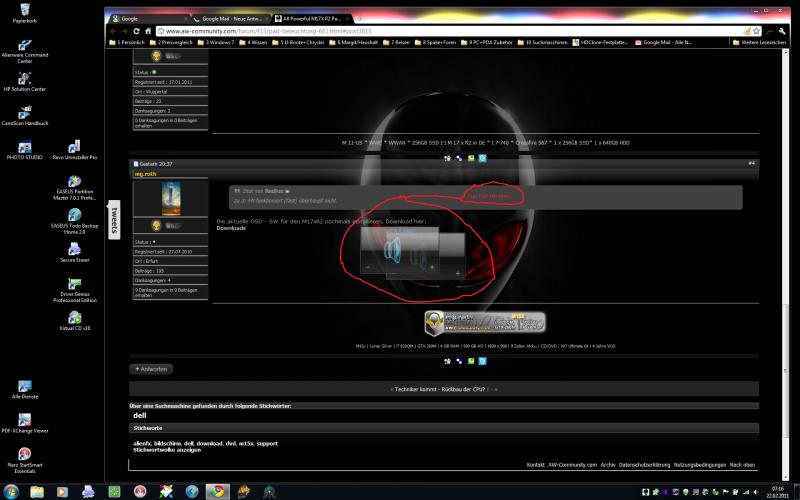Launch Secure Eraser from the desktop
Image resolution: width=800 pixels, height=500 pixels.
(74, 253)
